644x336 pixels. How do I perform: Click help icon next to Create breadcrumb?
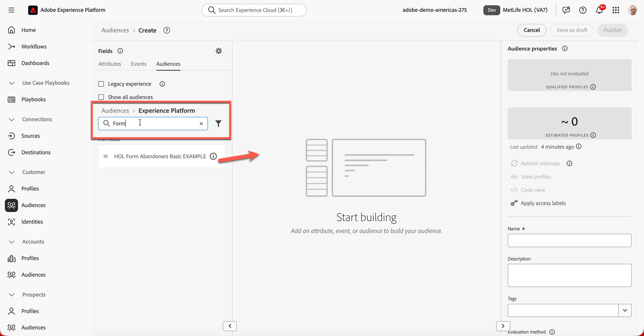(x=167, y=30)
